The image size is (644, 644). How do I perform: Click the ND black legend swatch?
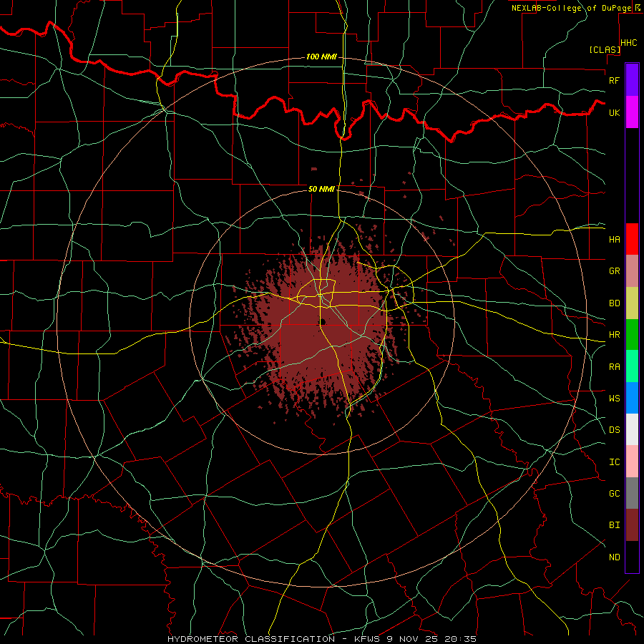click(632, 557)
